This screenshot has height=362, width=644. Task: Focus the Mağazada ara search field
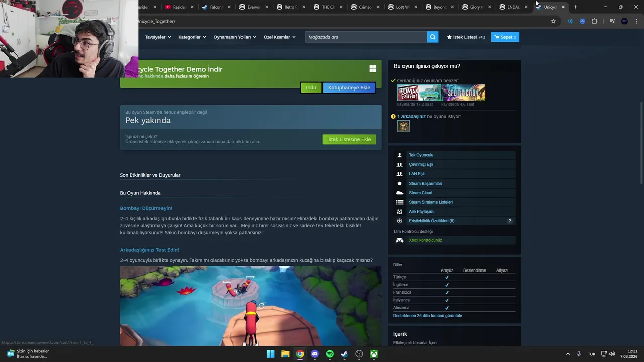coord(366,37)
